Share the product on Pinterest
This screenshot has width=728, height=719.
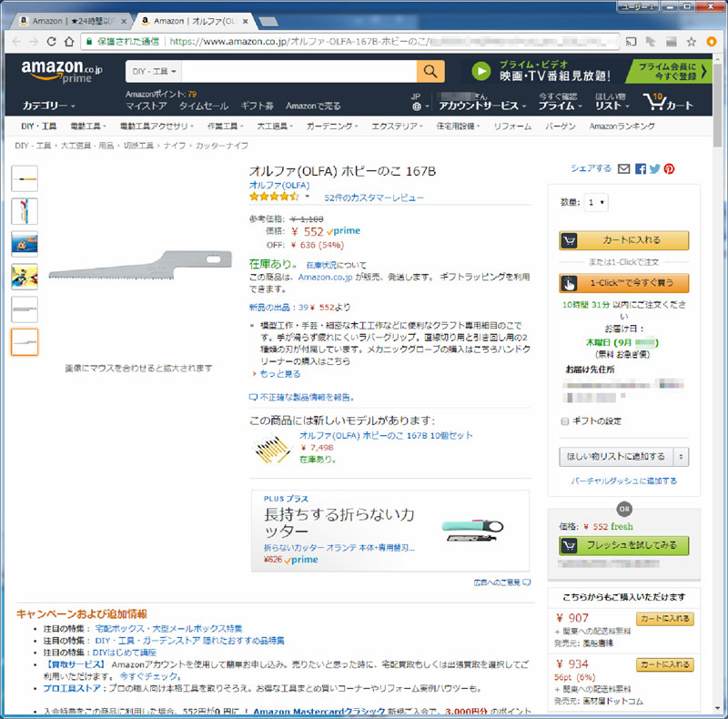[x=669, y=168]
